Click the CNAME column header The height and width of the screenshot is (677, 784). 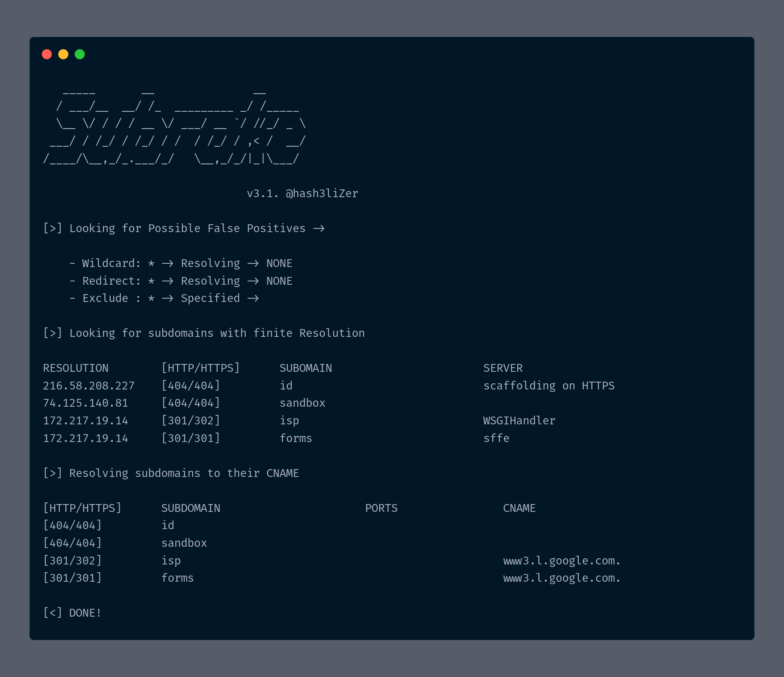click(x=519, y=508)
